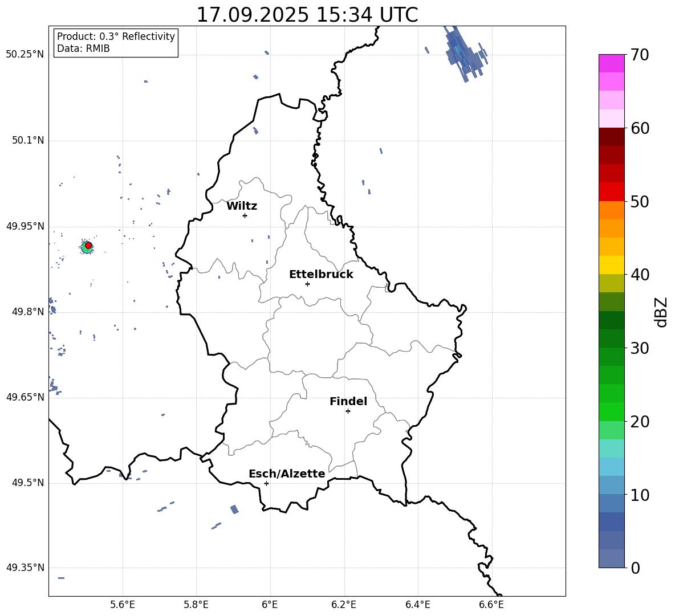This screenshot has height=616, width=675.
Task: Click the 49.8°N latitude label
Action: [28, 312]
